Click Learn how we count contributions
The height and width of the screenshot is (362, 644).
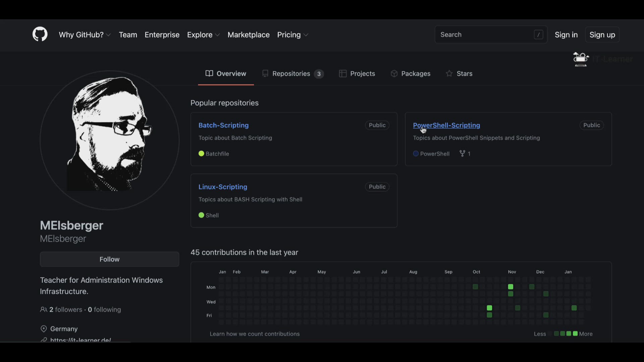pyautogui.click(x=255, y=334)
